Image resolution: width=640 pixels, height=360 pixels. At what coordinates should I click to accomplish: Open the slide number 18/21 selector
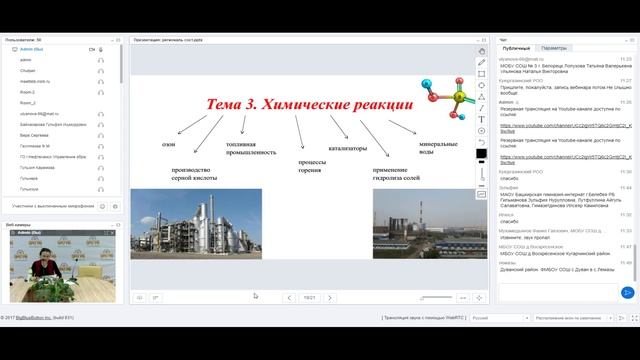tap(309, 298)
